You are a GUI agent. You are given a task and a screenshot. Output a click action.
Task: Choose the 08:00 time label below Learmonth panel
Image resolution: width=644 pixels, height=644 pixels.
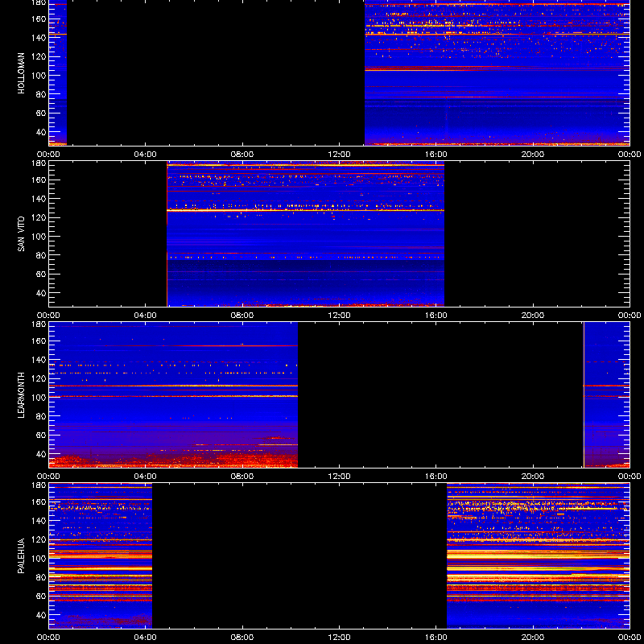point(242,477)
